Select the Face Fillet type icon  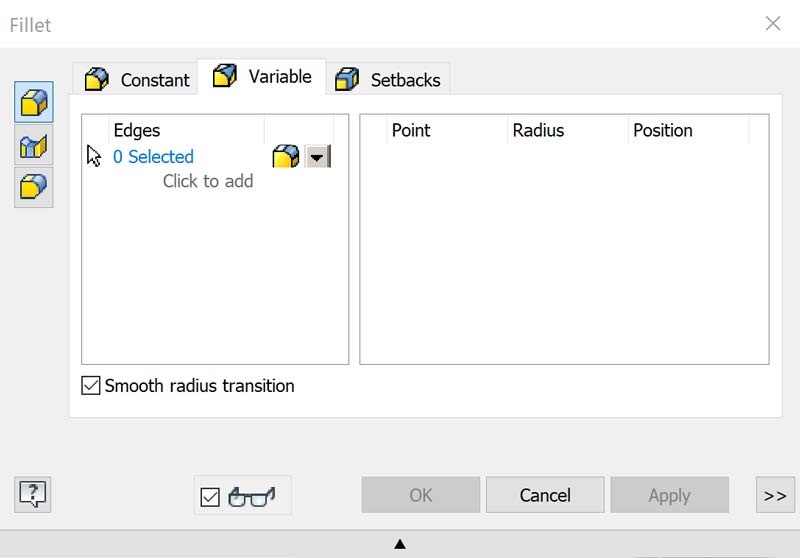[34, 146]
